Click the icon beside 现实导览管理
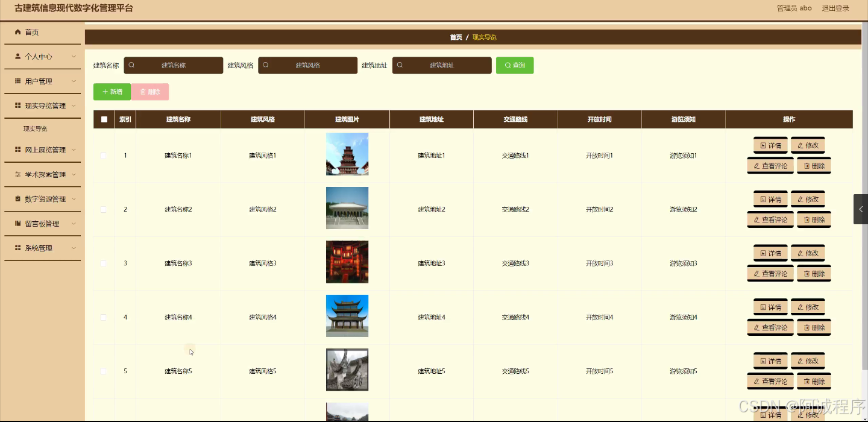 click(18, 105)
